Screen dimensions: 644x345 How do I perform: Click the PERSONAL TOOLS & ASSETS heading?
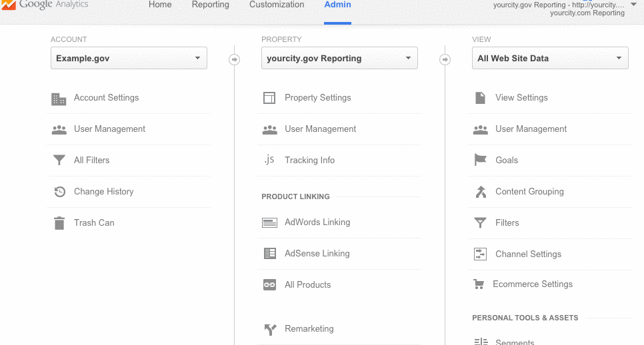coord(525,318)
